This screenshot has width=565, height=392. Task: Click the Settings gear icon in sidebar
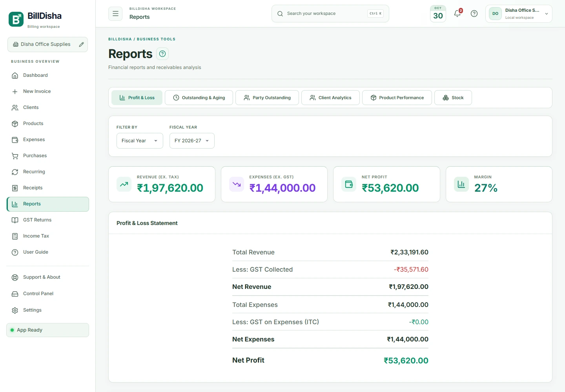pos(15,310)
